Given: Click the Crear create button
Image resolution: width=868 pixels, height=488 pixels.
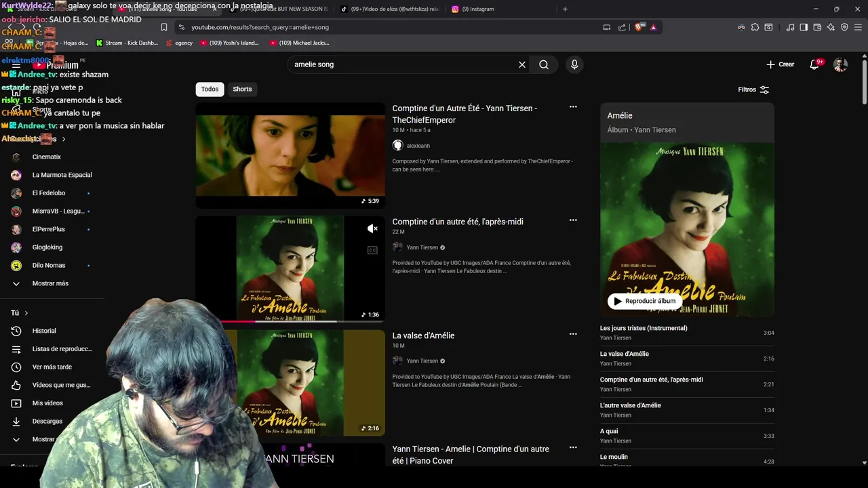Looking at the screenshot, I should click(x=780, y=64).
